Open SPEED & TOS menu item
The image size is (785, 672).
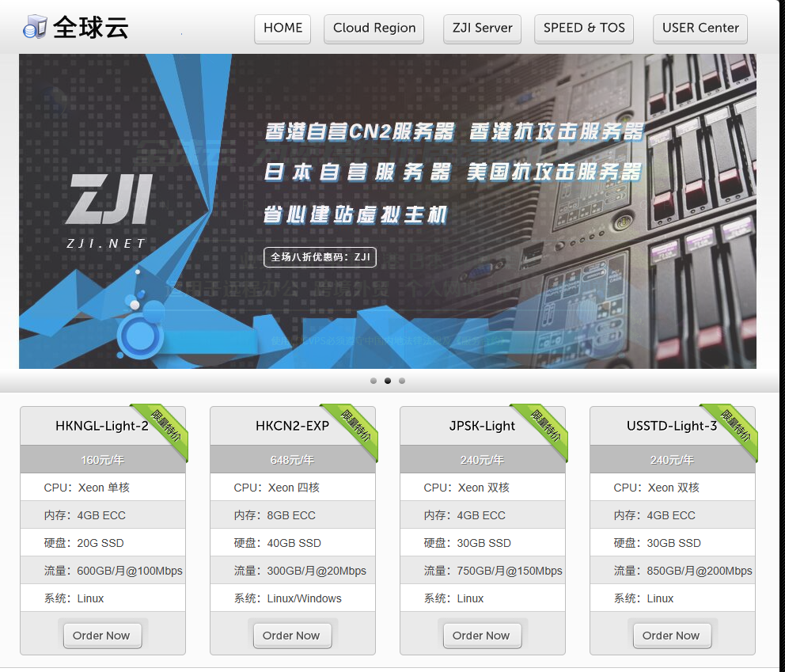point(584,28)
